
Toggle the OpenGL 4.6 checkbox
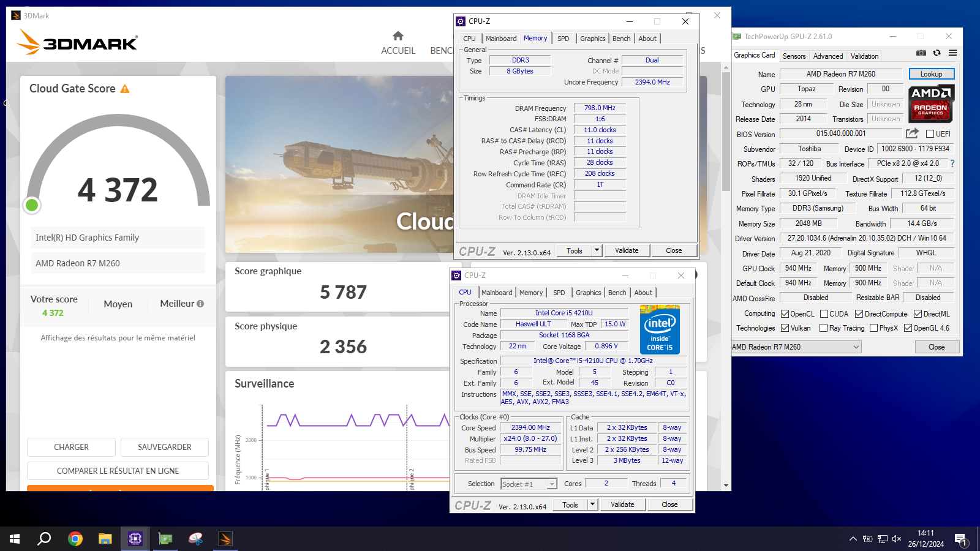[908, 328]
